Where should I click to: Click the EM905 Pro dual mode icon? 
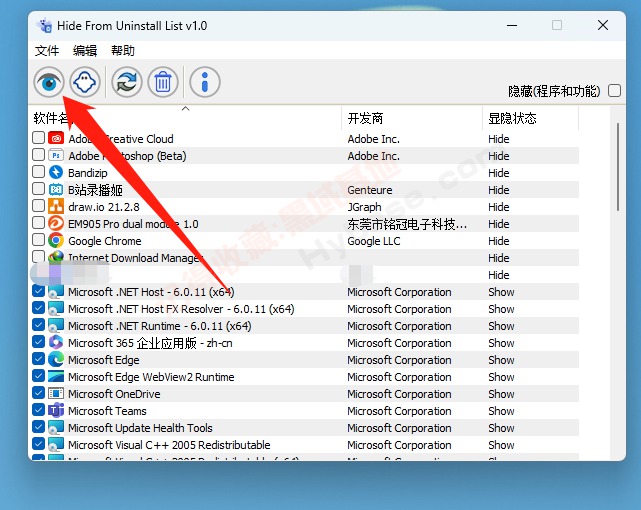[x=56, y=224]
